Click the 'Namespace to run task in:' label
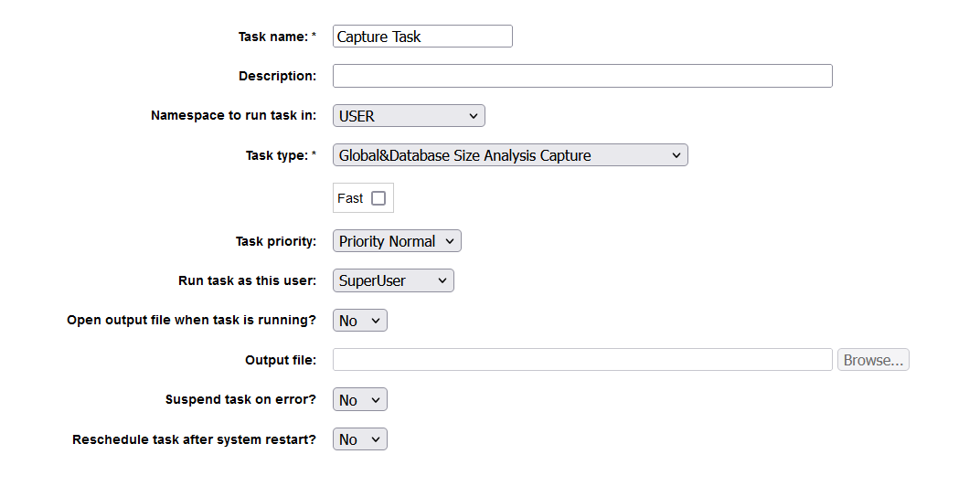980x486 pixels. [233, 116]
